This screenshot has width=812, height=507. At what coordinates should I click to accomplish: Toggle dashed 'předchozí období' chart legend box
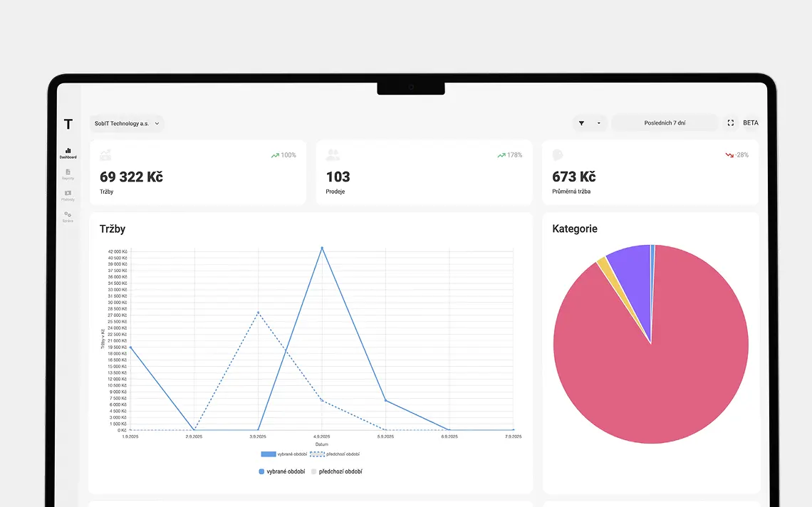click(x=317, y=454)
